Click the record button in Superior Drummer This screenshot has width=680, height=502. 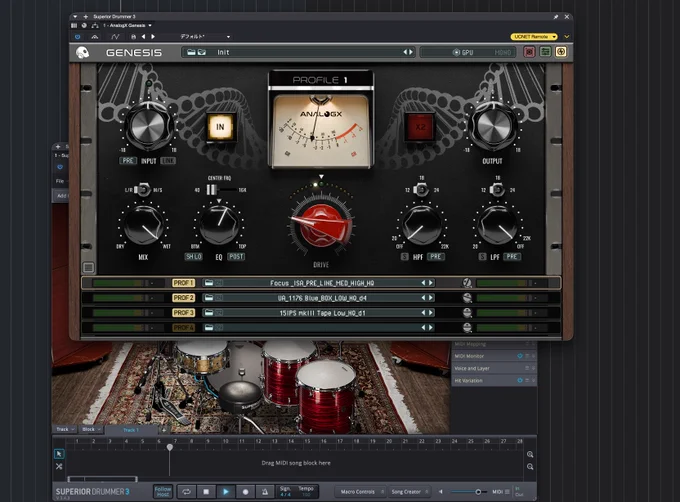click(245, 492)
